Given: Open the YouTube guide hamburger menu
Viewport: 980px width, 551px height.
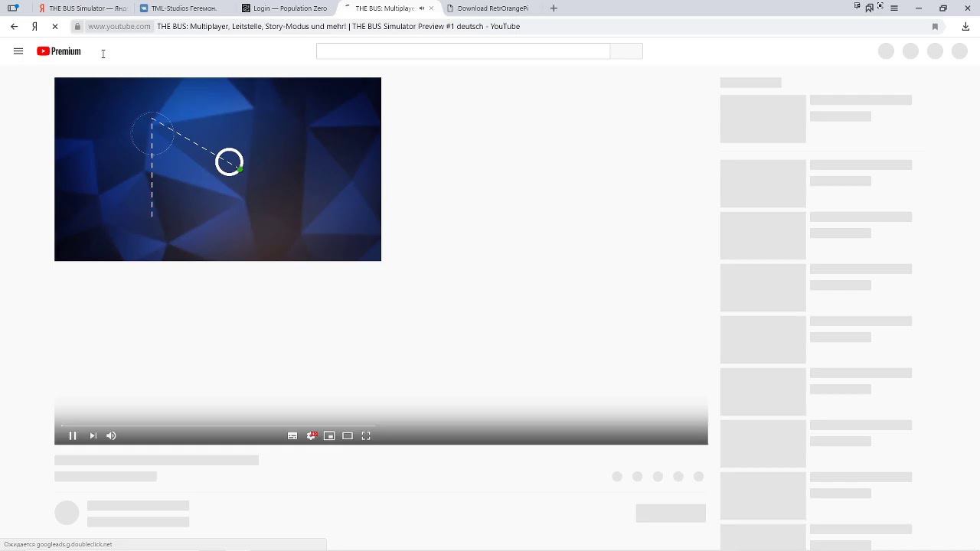Looking at the screenshot, I should click(x=18, y=51).
